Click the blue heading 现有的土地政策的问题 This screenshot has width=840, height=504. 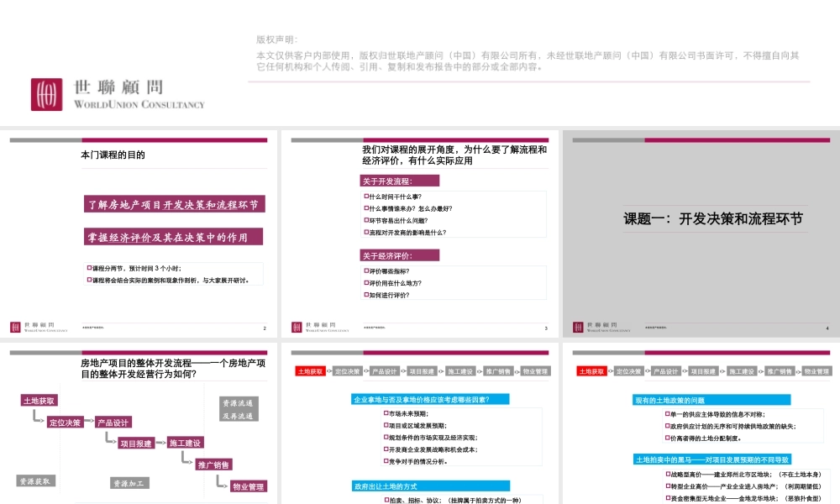tap(711, 400)
